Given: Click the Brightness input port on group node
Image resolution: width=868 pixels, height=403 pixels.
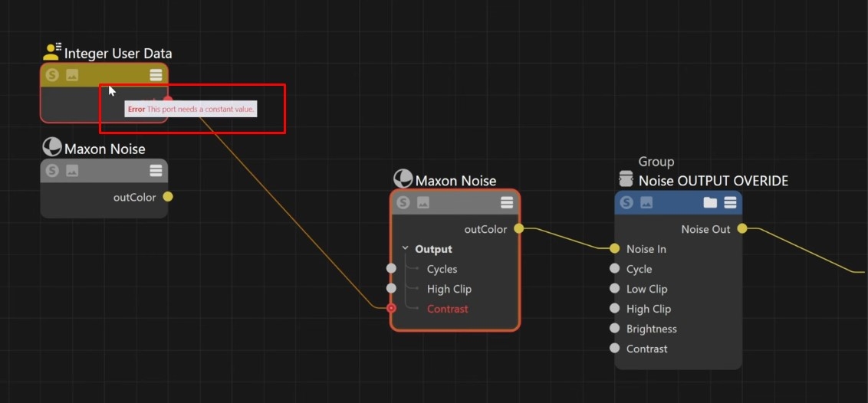Looking at the screenshot, I should (x=614, y=329).
